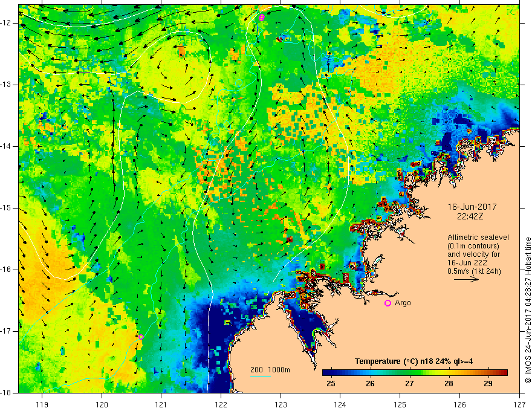Click the longitude axis label '122'
The height and width of the screenshot is (411, 532).
(221, 404)
